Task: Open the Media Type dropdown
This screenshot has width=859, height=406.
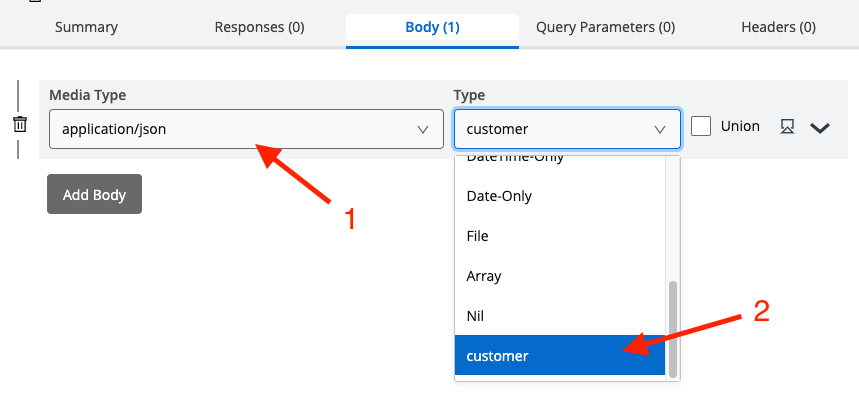Action: 245,129
